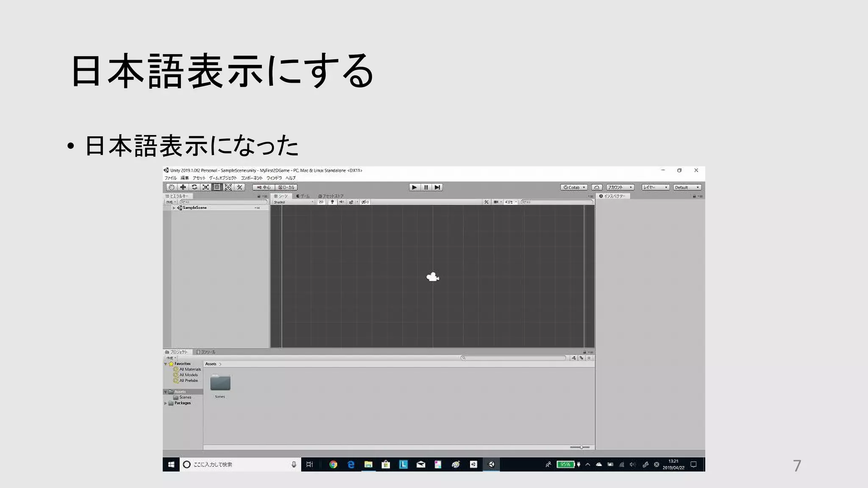Click camera gizmo in Scene view
Viewport: 868px width, 488px height.
[432, 277]
